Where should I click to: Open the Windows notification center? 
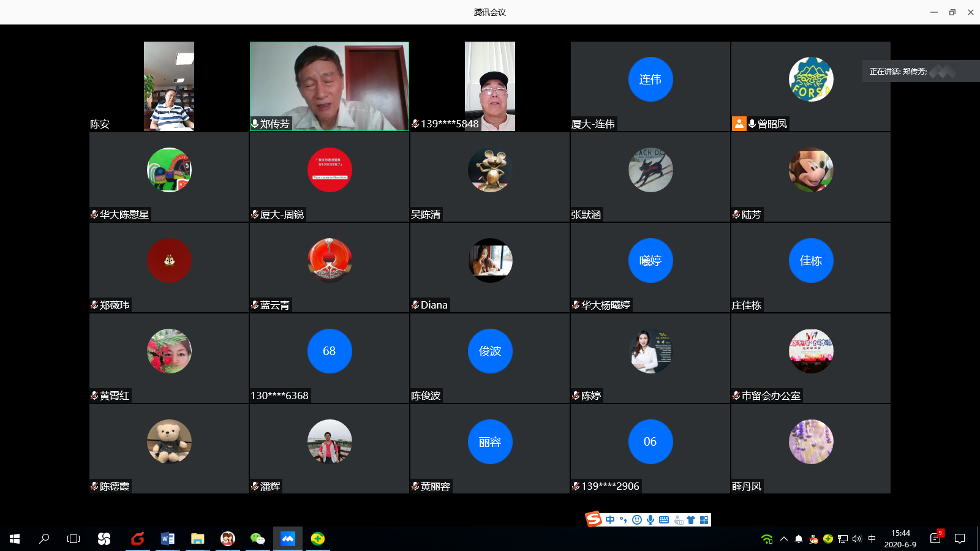tap(960, 539)
